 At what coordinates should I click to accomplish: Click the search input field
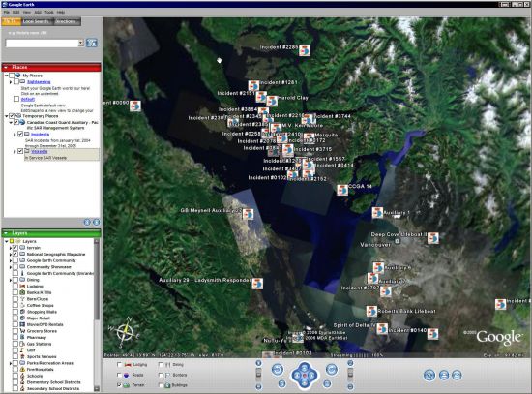point(42,44)
